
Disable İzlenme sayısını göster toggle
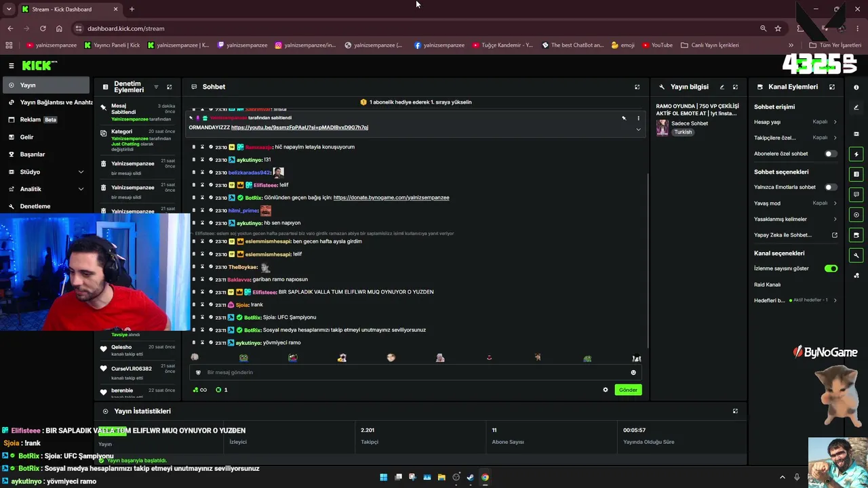[831, 268]
